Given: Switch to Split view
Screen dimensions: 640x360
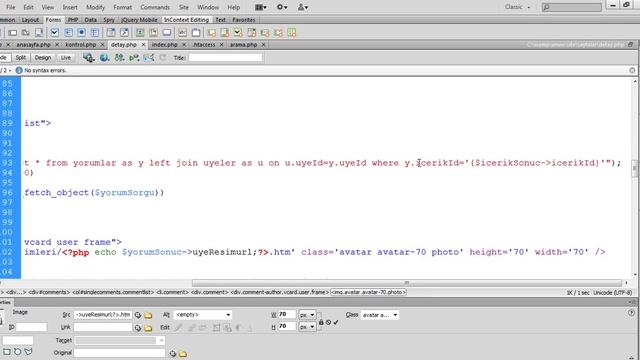Looking at the screenshot, I should click(21, 58).
